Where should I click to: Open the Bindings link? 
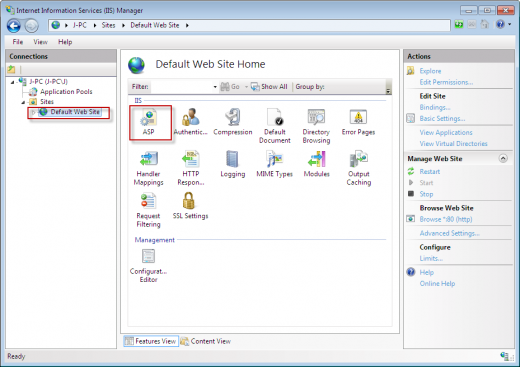tap(435, 107)
